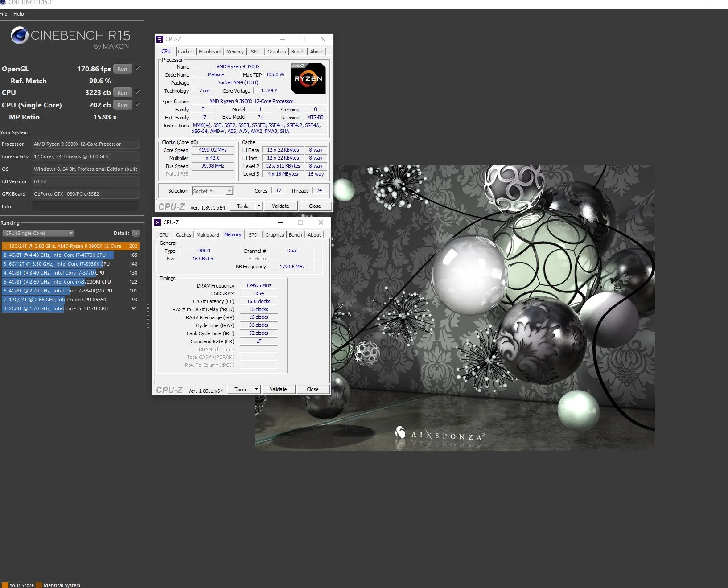The height and width of the screenshot is (588, 728).
Task: Select the Intel Xeon CPU X5650 ranking row
Action: click(71, 300)
